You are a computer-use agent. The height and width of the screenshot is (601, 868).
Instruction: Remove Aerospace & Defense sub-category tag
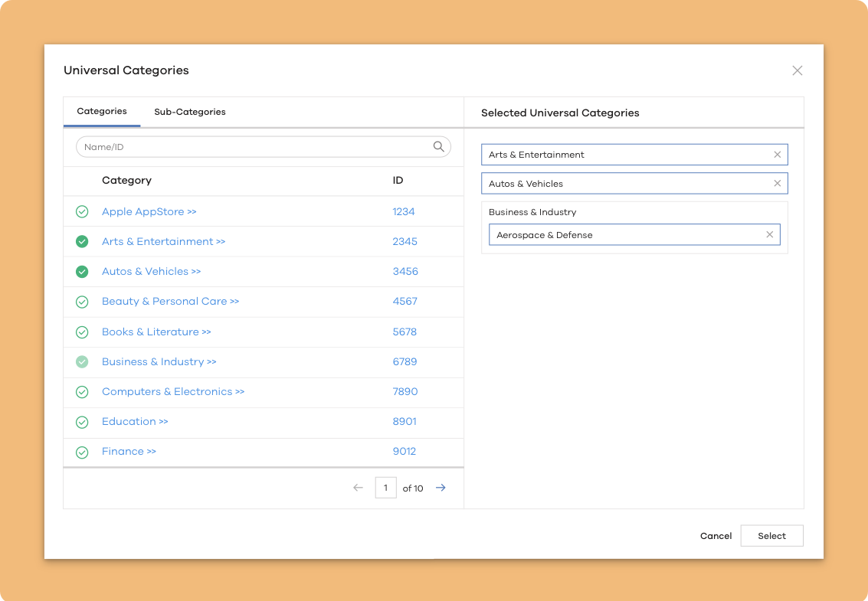click(769, 235)
